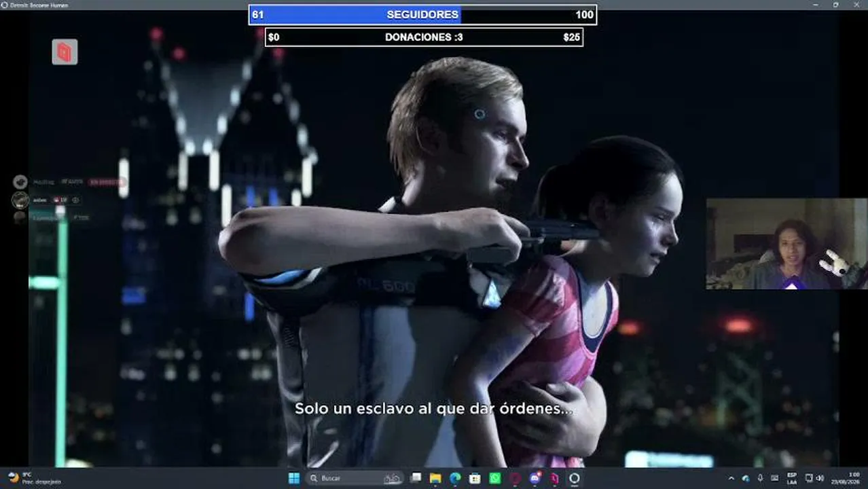Click the microphone tray icon

[x=760, y=478]
